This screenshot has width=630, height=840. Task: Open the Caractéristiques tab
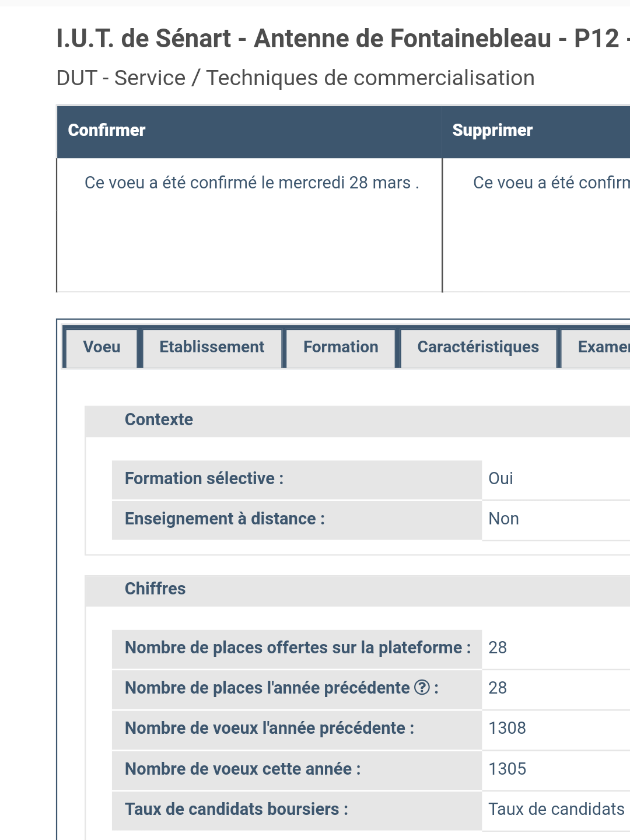coord(478,347)
